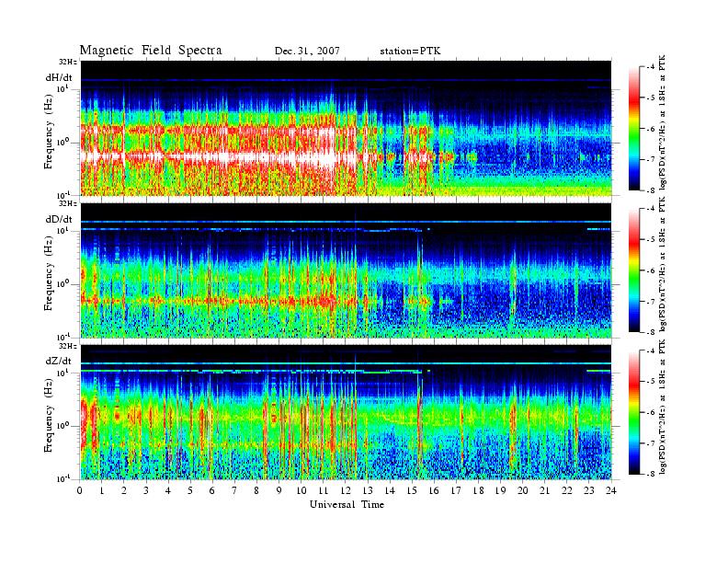Click the hour '22' tick label
The height and width of the screenshot is (563, 728).
567,490
